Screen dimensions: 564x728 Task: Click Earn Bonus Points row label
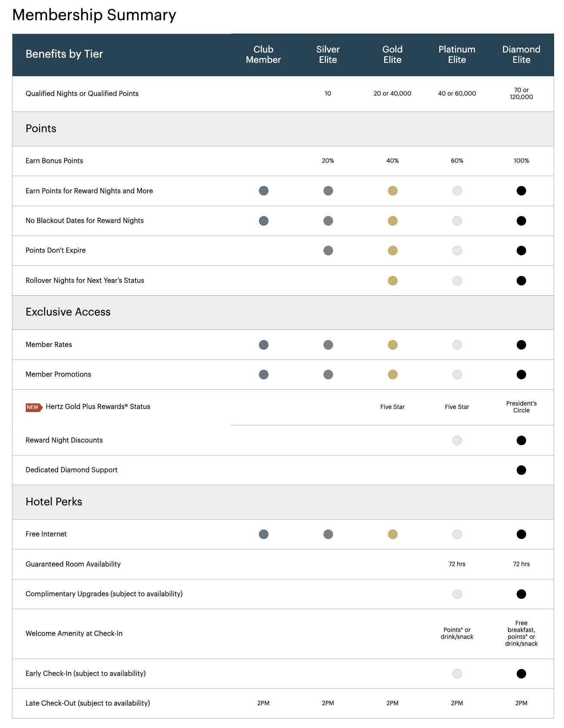click(54, 161)
